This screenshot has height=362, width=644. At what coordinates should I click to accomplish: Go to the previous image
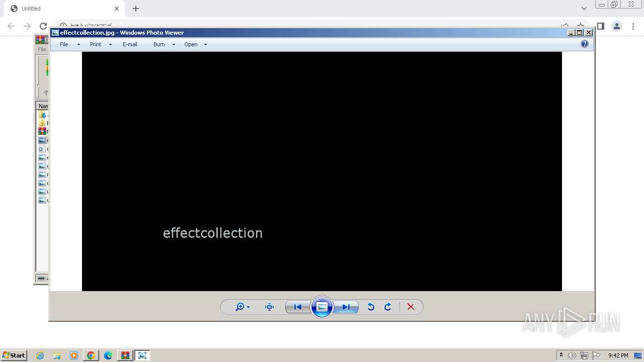pyautogui.click(x=297, y=307)
